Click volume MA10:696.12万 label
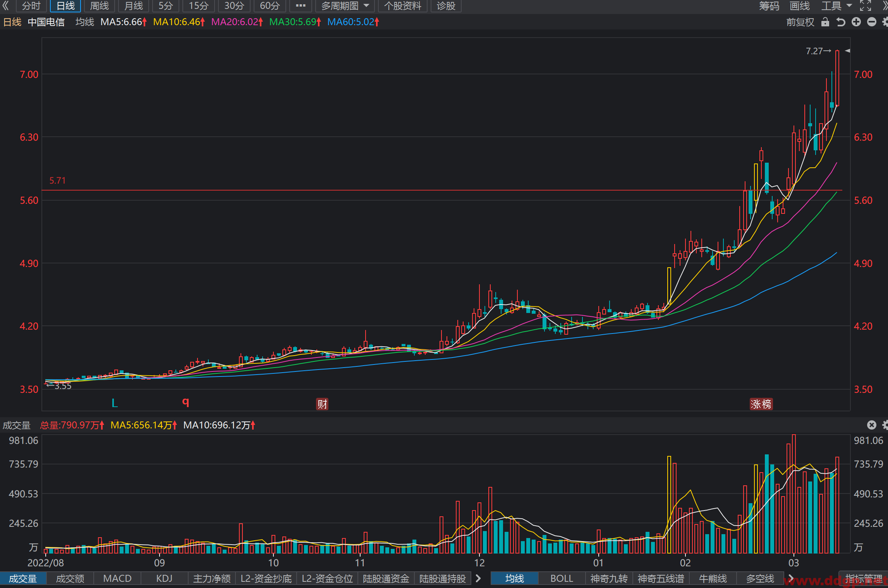This screenshot has height=588, width=888. [219, 425]
